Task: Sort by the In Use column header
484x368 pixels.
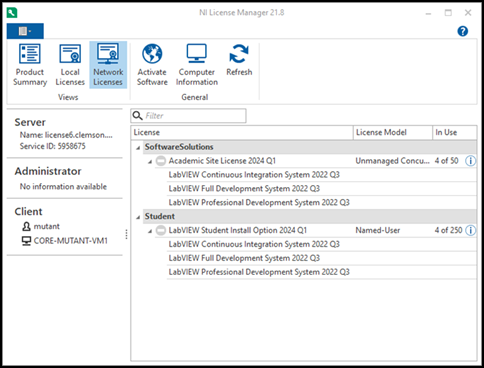Action: [455, 132]
